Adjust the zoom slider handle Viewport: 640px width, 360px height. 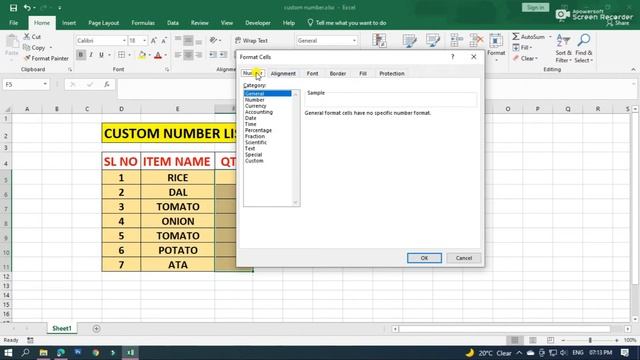(x=590, y=340)
